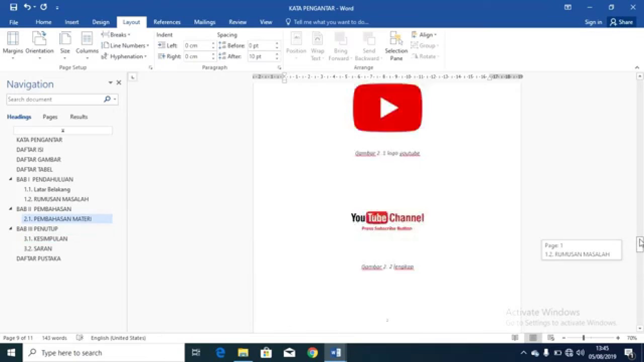644x362 pixels.
Task: Edit the Indent Left value field
Action: point(197,45)
